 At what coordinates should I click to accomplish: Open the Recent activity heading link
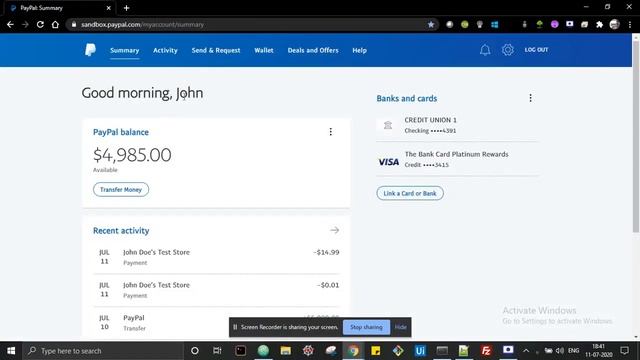point(121,231)
